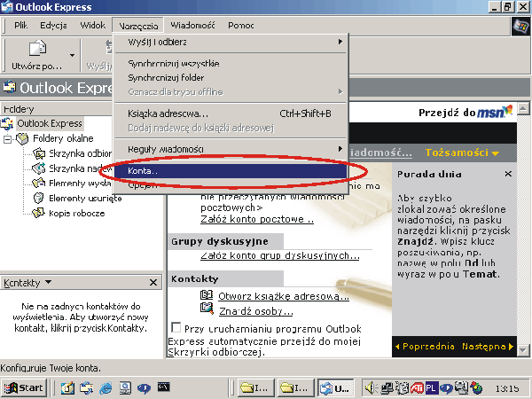
Task: Click the Następna tip button
Action: point(484,346)
